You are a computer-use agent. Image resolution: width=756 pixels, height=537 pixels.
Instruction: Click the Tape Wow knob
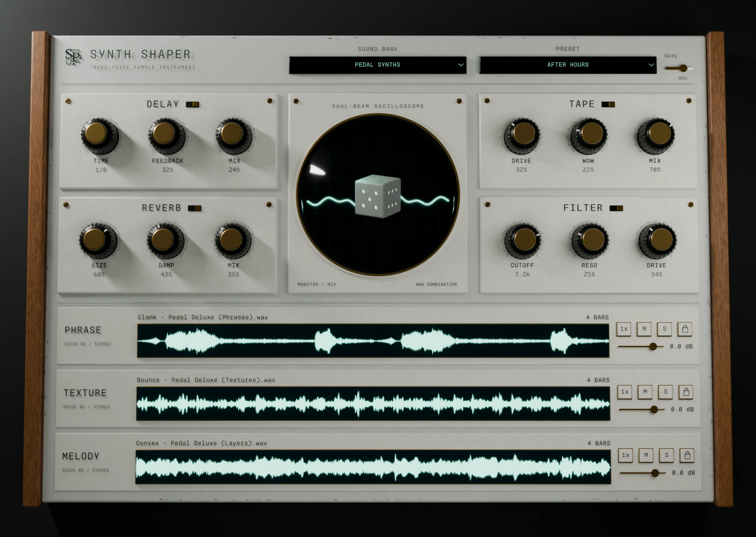click(x=589, y=136)
